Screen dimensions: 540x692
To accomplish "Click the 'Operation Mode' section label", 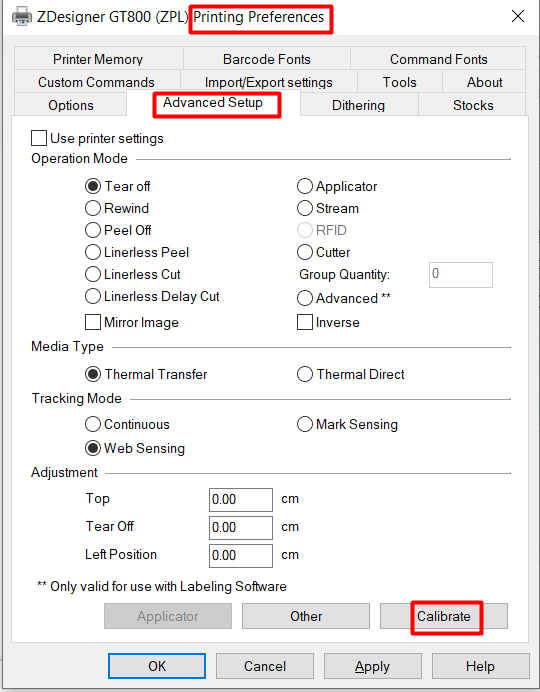I will coord(79,158).
